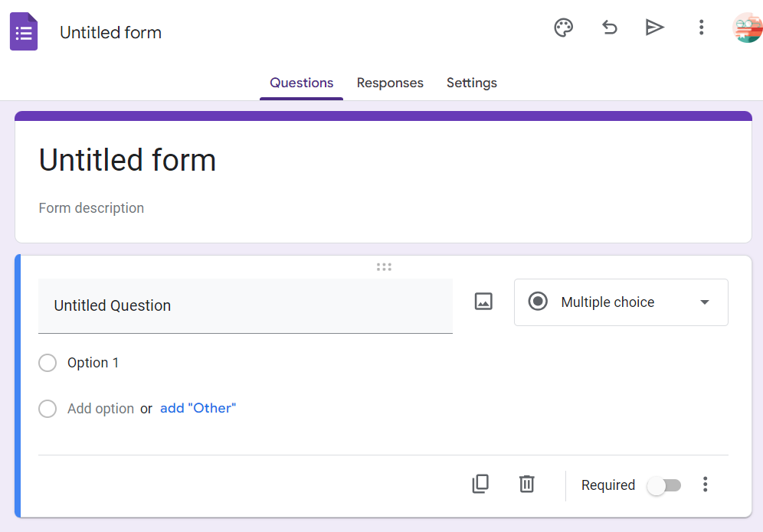Viewport: 763px width, 532px height.
Task: Open question options three-dot menu
Action: [x=705, y=485]
